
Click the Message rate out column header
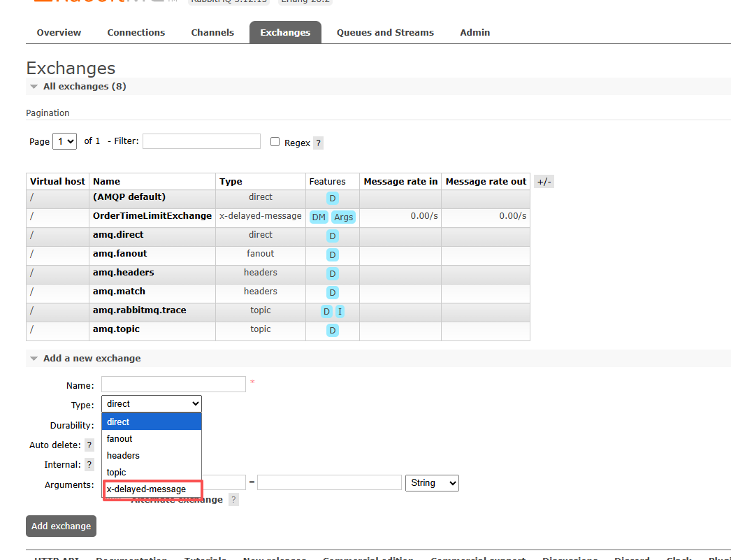pyautogui.click(x=486, y=181)
